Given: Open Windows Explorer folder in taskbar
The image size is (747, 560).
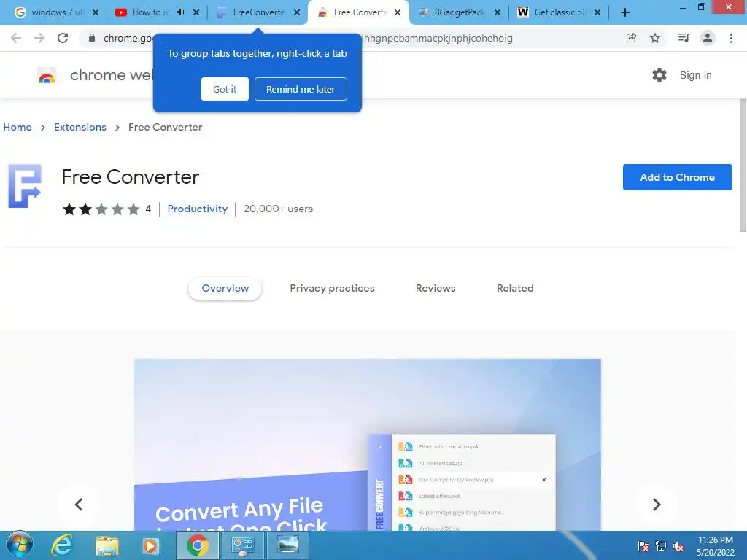Looking at the screenshot, I should pos(107,545).
